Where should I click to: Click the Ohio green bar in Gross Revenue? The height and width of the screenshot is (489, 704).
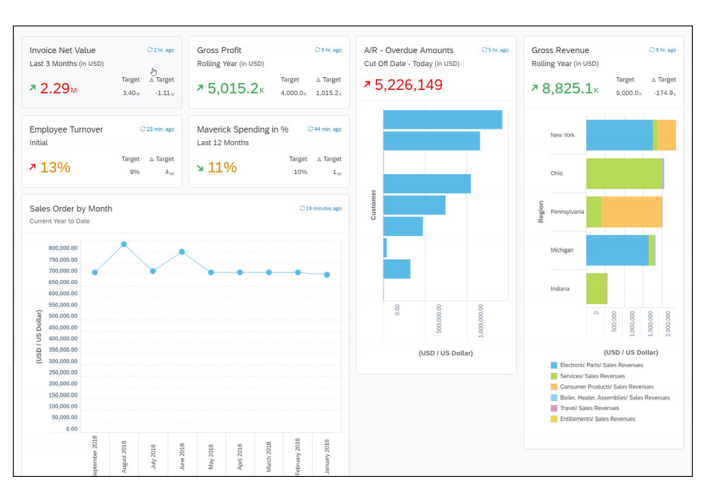tap(623, 173)
